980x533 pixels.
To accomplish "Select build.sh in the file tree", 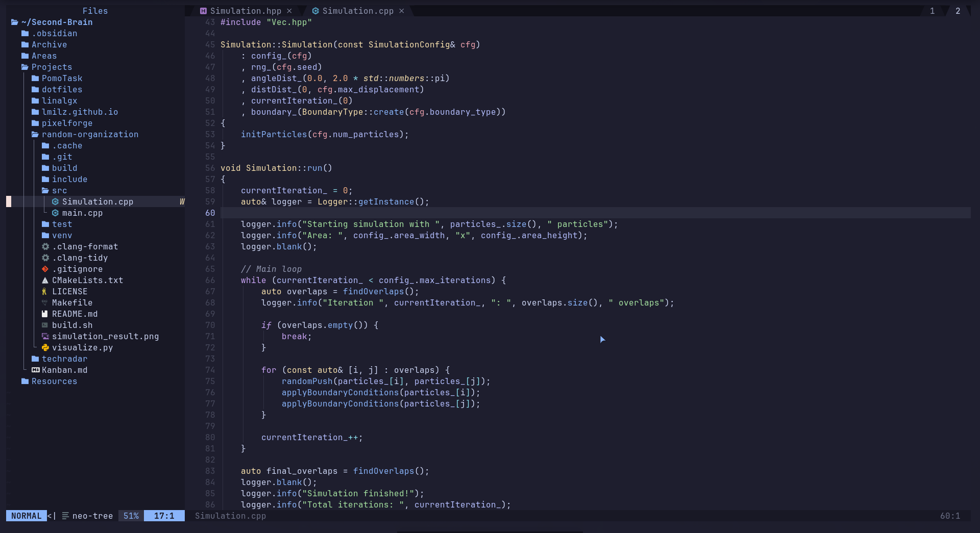I will tap(72, 325).
